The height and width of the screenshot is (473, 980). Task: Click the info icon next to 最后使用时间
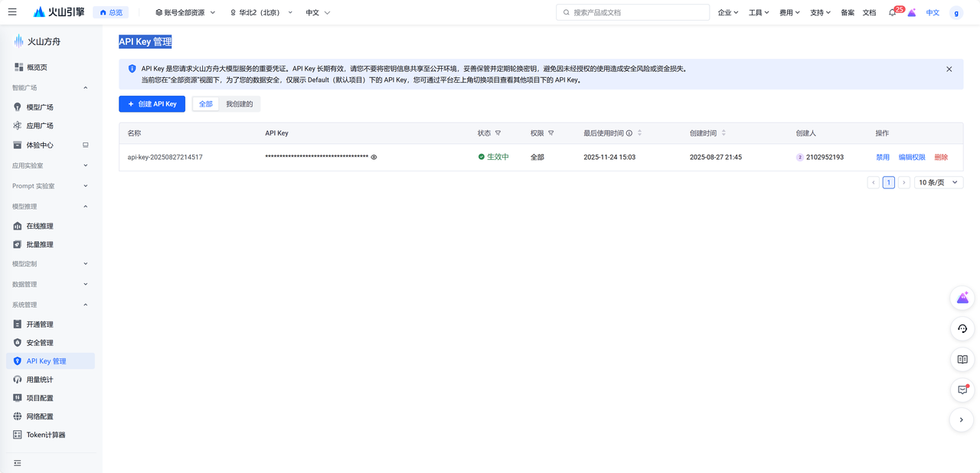(629, 133)
